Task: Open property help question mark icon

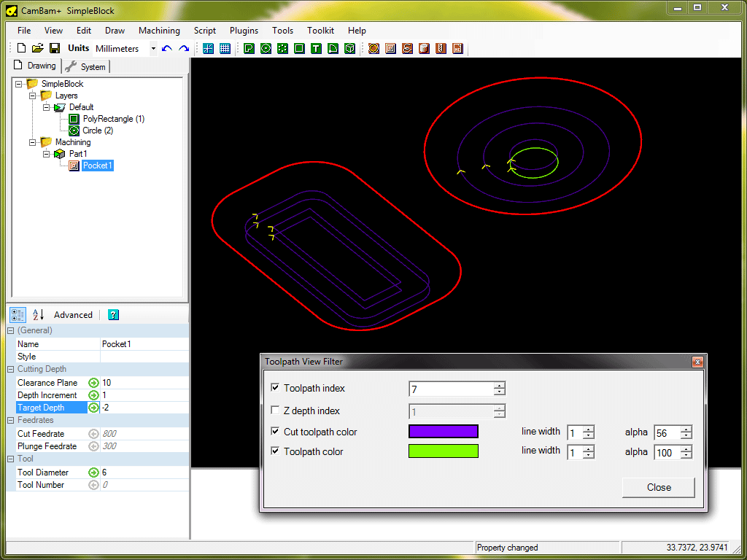Action: 113,315
